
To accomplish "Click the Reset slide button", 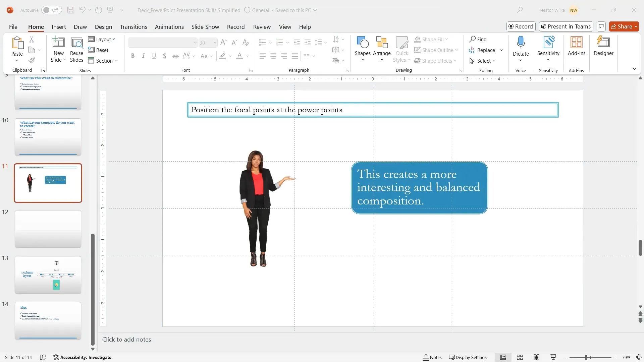I will (x=98, y=50).
